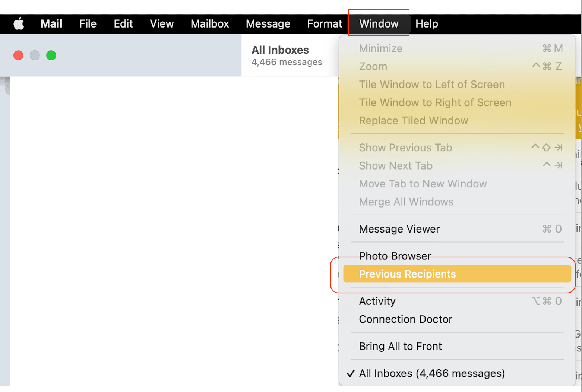Open the Message menu
This screenshot has height=392, width=582.
click(268, 23)
